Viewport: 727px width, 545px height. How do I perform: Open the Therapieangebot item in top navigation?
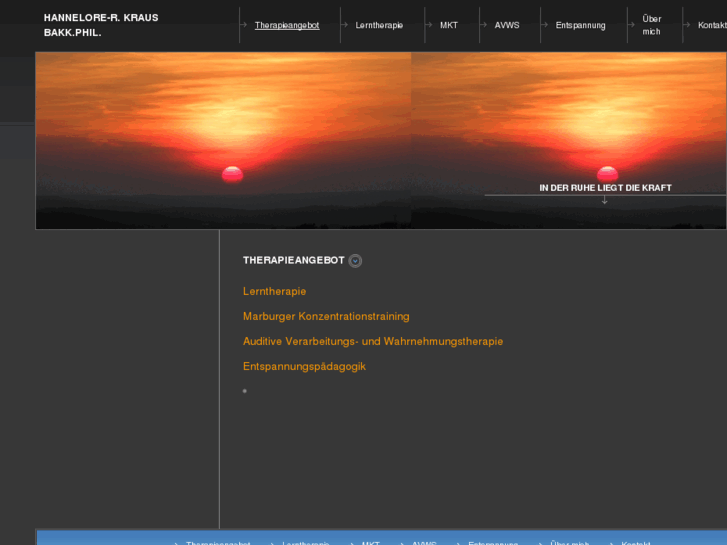287,25
